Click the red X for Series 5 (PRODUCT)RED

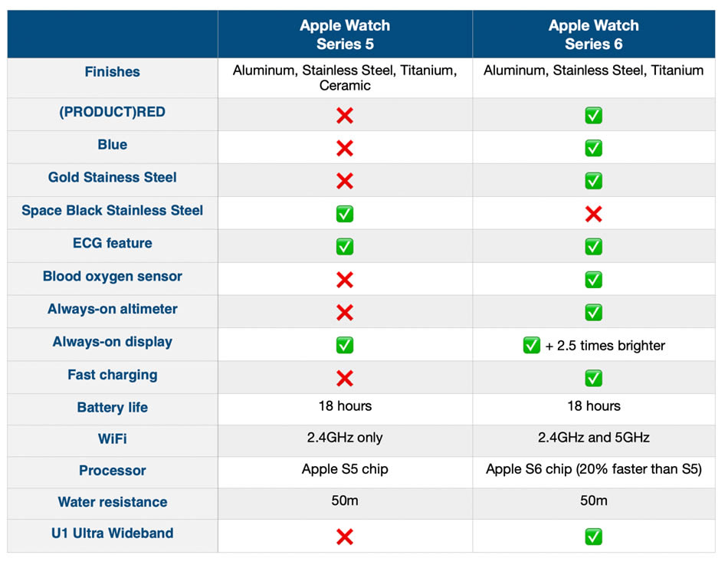click(345, 116)
